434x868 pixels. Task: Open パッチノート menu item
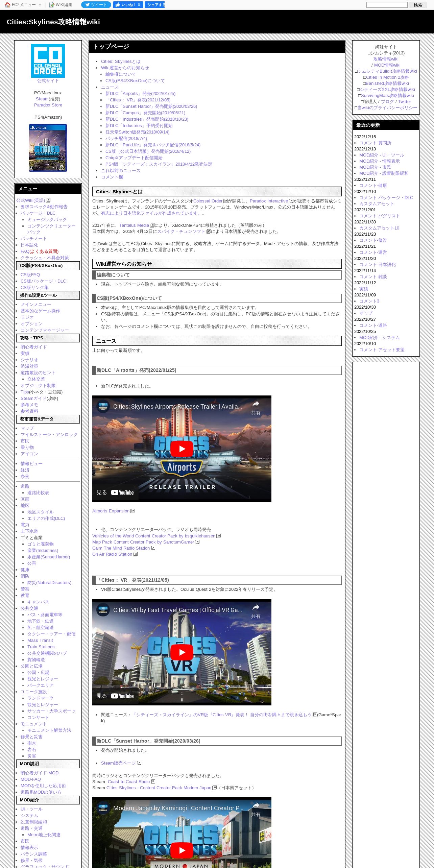click(x=33, y=239)
